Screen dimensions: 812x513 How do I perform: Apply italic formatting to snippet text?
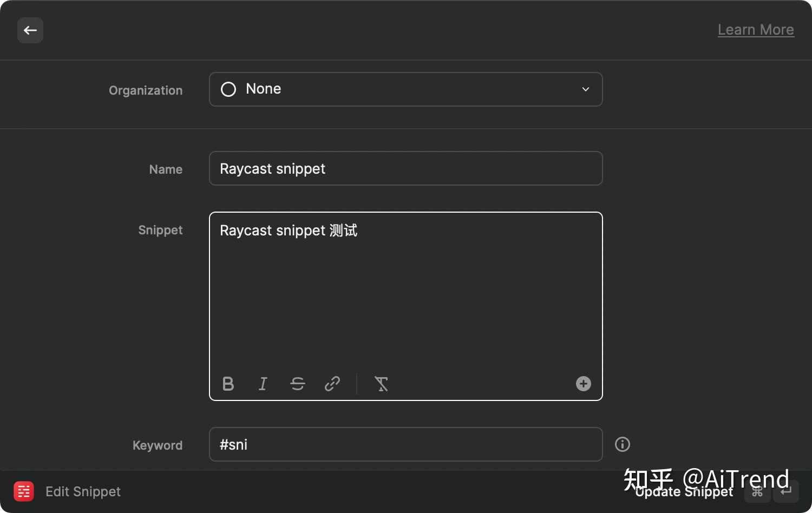click(x=263, y=384)
